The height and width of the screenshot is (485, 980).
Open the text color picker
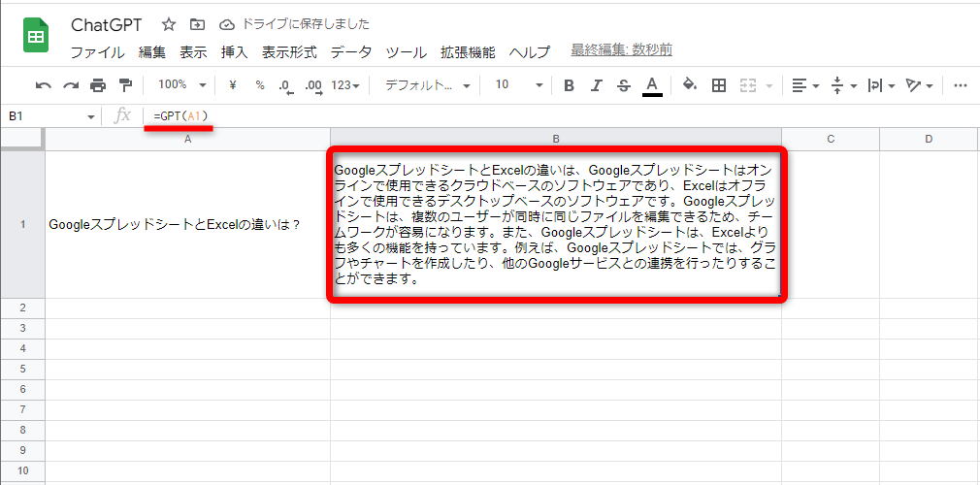(652, 86)
